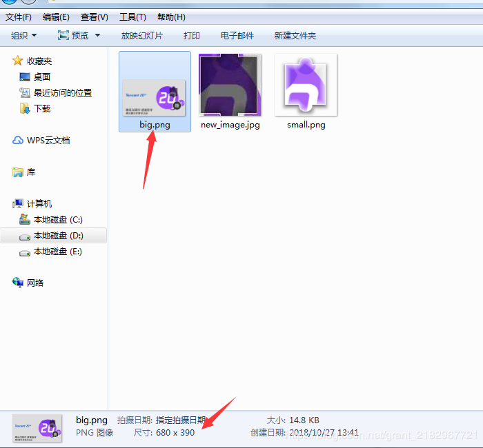Click 指定拍摄日期 field in details pane
This screenshot has width=483, height=448.
[x=181, y=420]
